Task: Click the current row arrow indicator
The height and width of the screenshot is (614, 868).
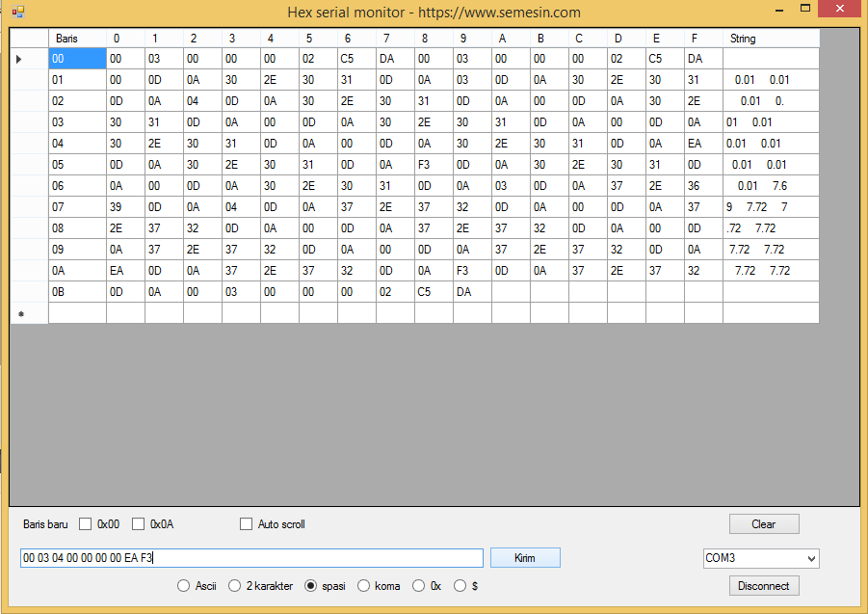Action: click(x=20, y=59)
